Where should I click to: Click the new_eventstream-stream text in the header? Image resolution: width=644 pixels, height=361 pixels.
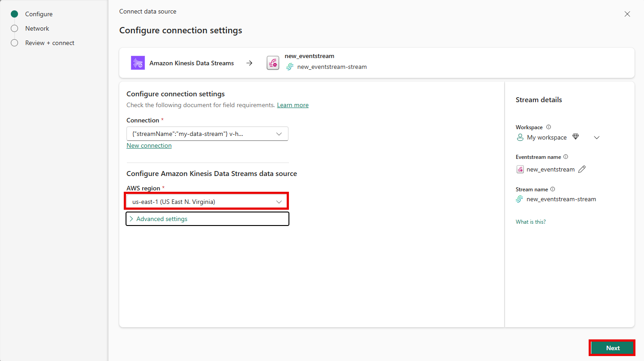(x=332, y=67)
